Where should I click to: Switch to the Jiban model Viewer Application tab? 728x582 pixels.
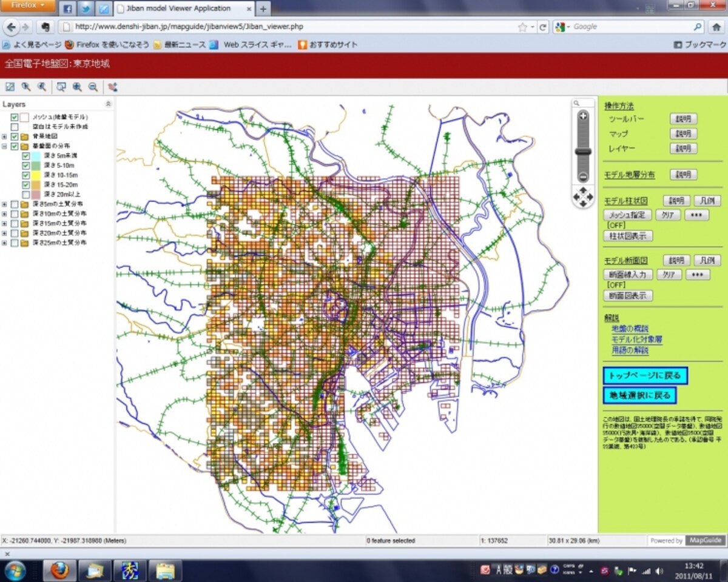point(182,8)
